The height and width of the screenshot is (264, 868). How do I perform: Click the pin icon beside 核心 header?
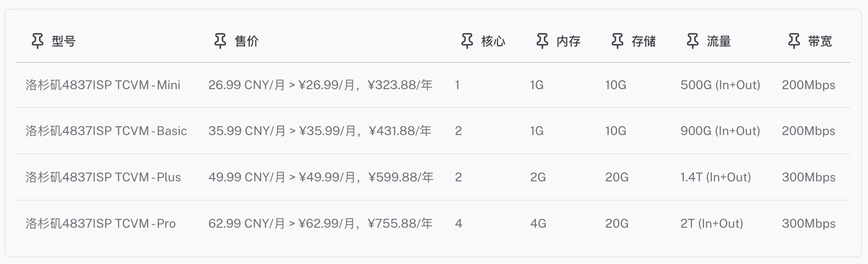click(x=467, y=41)
